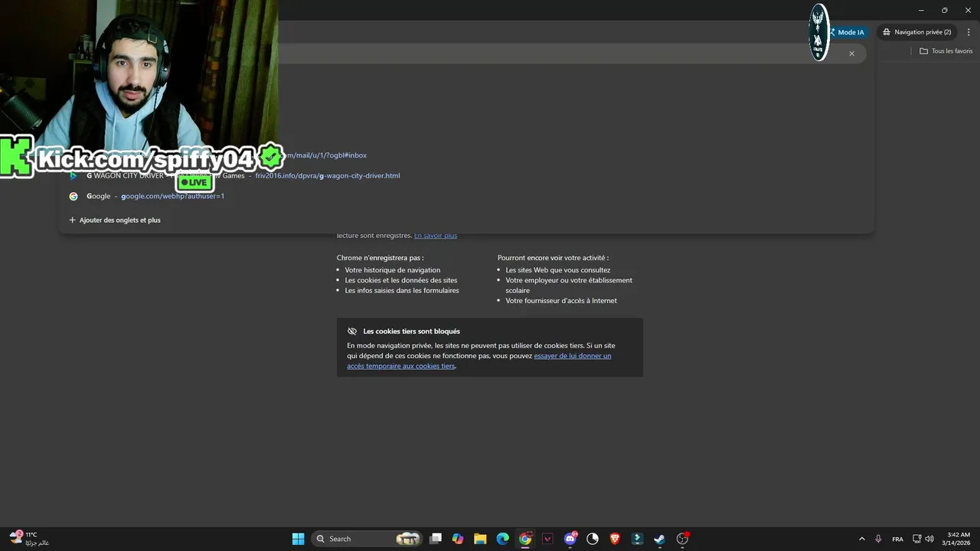Click the white pie-chart taskbar icon
The width and height of the screenshot is (980, 551).
click(593, 539)
